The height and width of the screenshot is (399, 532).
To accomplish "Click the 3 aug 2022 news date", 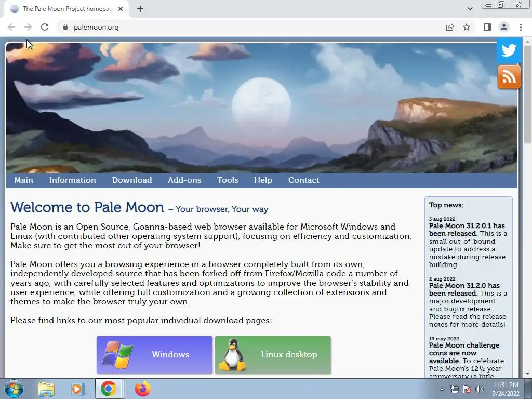I will pos(442,219).
